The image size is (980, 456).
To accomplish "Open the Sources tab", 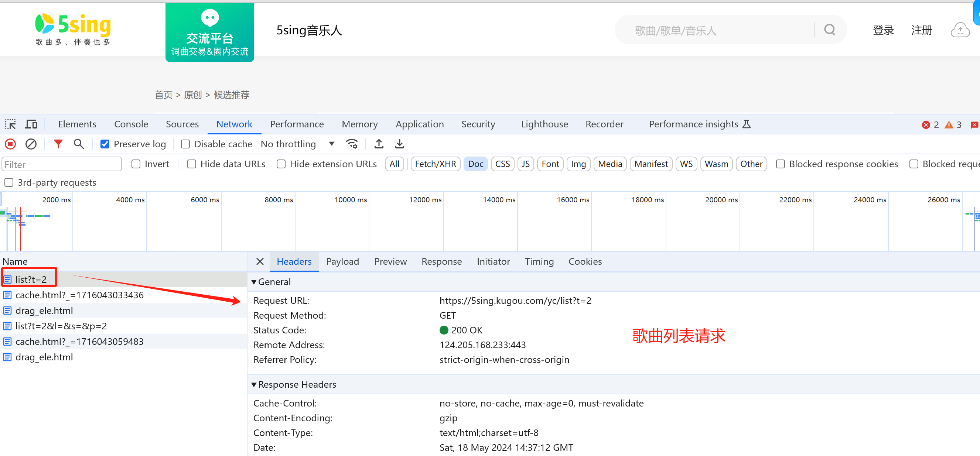I will tap(182, 124).
